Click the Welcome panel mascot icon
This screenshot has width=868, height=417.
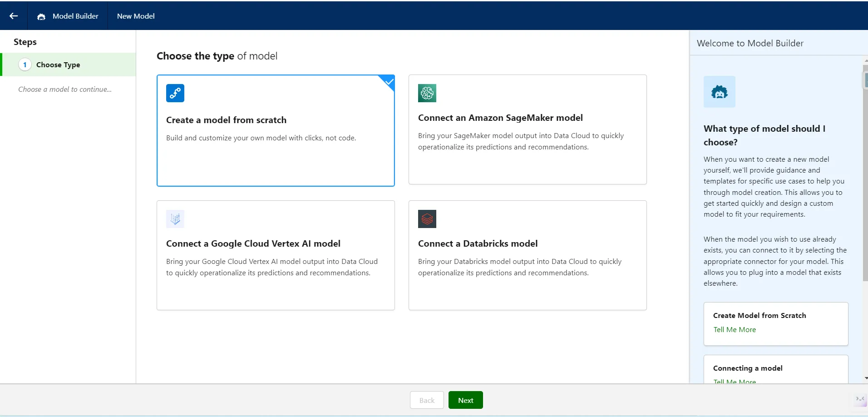point(719,92)
